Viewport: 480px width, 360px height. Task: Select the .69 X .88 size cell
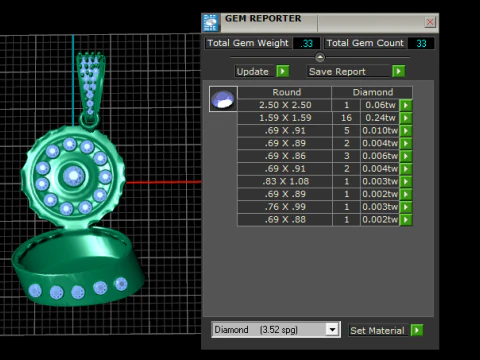click(x=285, y=220)
